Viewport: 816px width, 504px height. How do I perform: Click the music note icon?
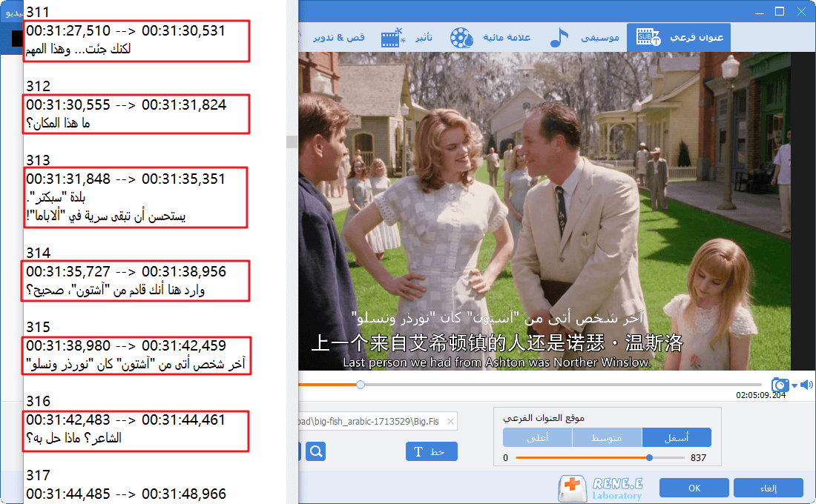559,38
